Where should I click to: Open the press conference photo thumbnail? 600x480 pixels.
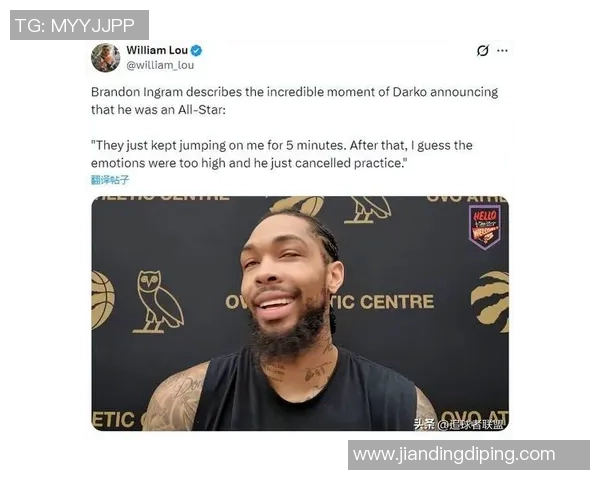[300, 313]
